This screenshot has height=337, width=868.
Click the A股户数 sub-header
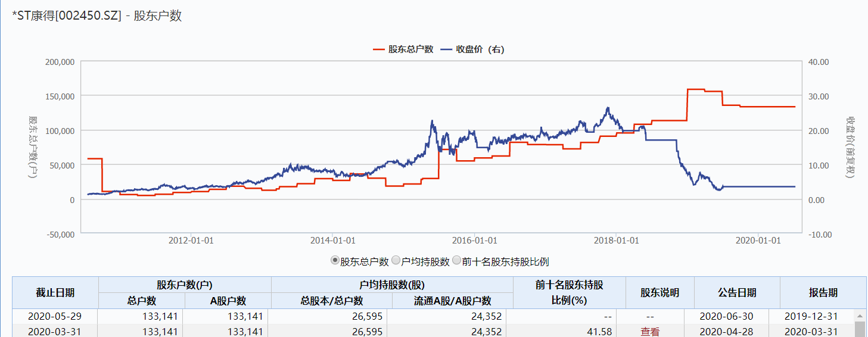228,301
